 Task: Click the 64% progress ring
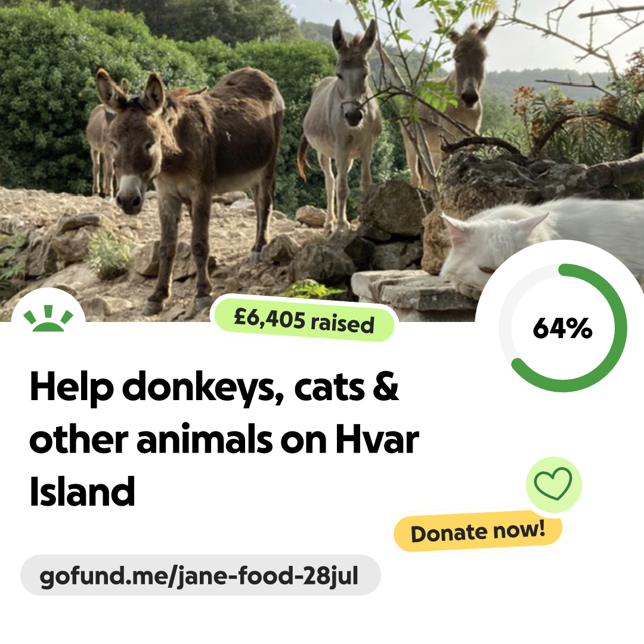[x=563, y=328]
